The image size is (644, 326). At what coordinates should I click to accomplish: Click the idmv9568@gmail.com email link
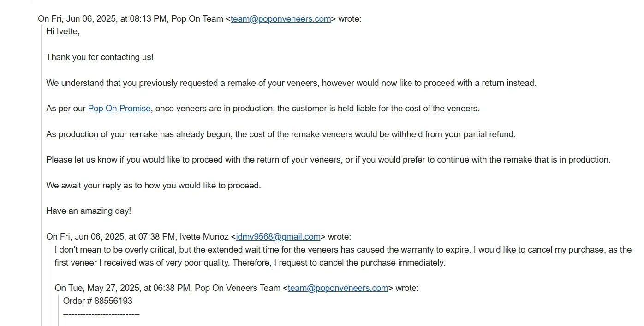point(278,237)
